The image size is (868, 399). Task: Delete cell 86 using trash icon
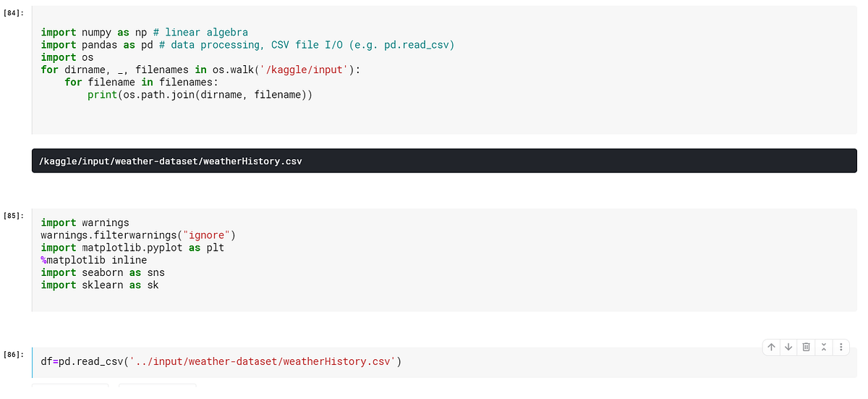tap(807, 348)
